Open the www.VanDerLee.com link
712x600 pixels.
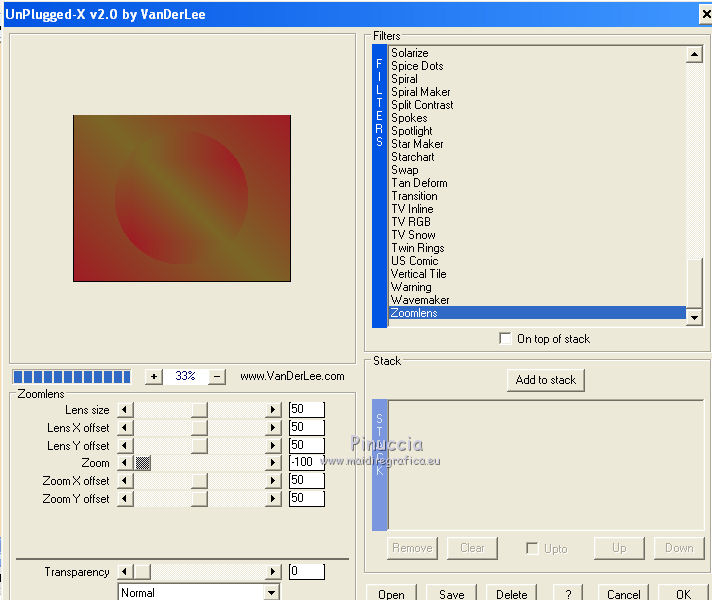[292, 377]
